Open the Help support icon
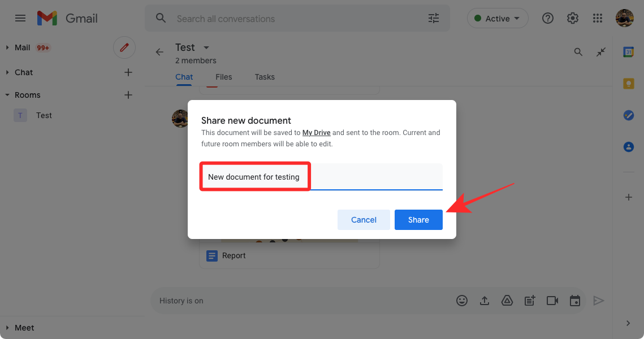Screen dimensions: 644x339 pos(547,18)
